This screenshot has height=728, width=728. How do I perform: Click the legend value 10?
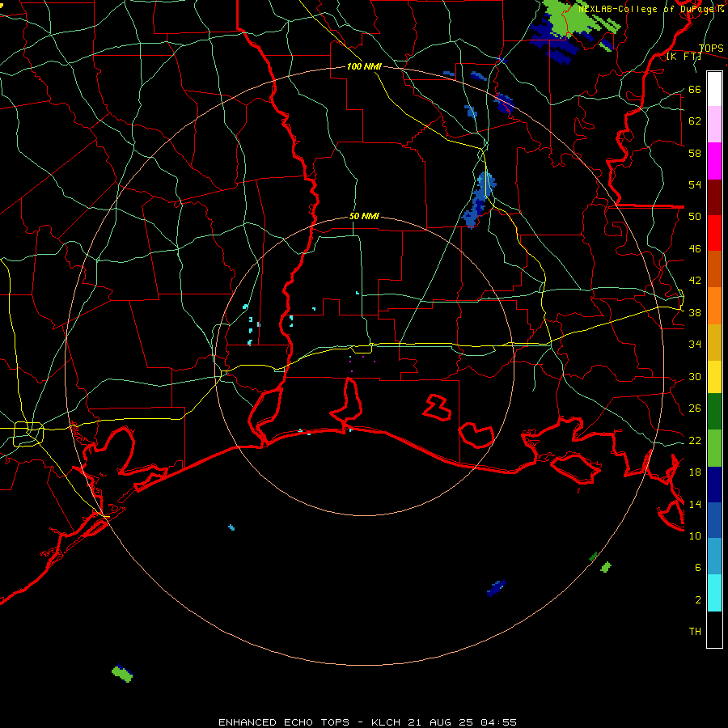tap(695, 535)
